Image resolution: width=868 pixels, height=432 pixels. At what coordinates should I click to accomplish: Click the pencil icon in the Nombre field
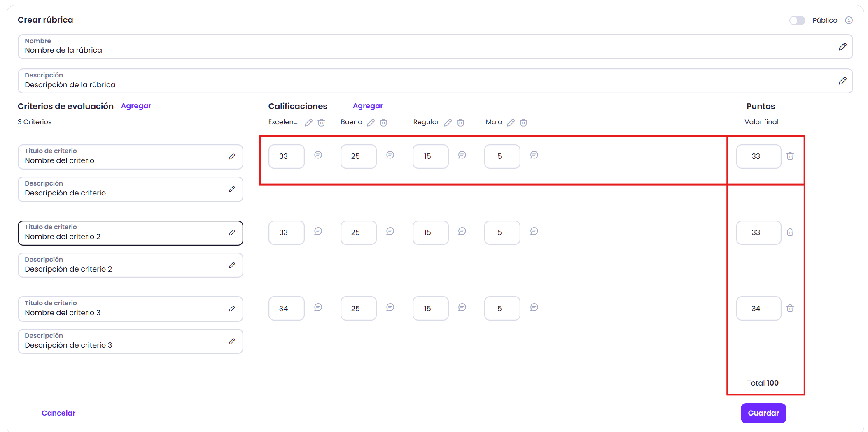pyautogui.click(x=842, y=47)
